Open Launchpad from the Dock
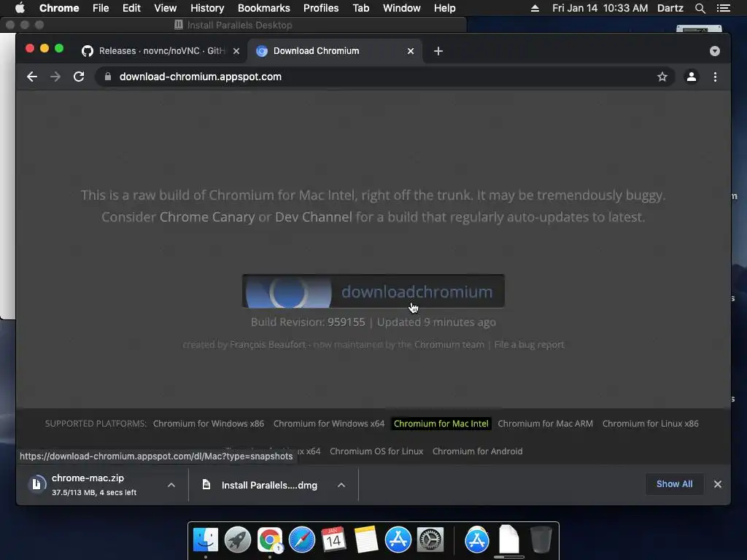This screenshot has width=747, height=560. [x=238, y=540]
